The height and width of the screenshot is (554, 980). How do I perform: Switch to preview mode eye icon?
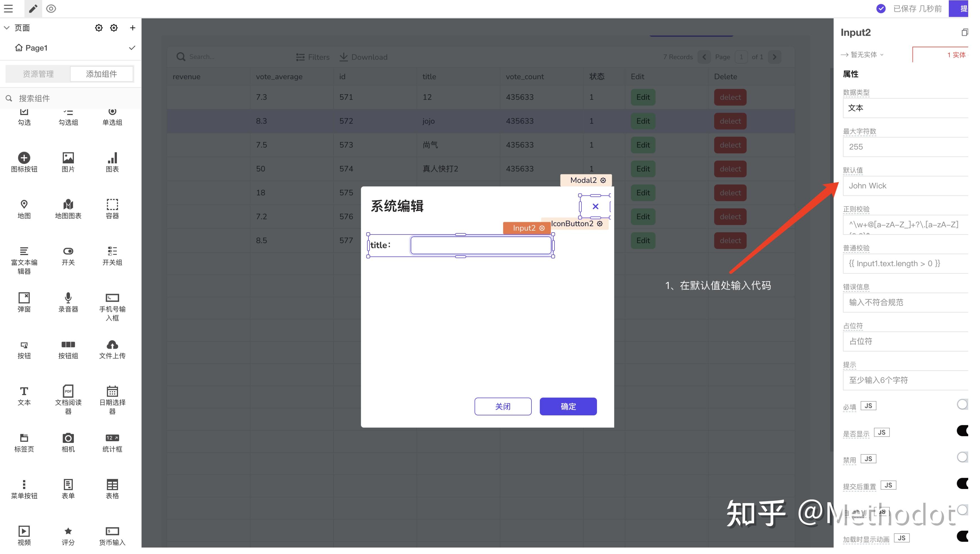51,8
